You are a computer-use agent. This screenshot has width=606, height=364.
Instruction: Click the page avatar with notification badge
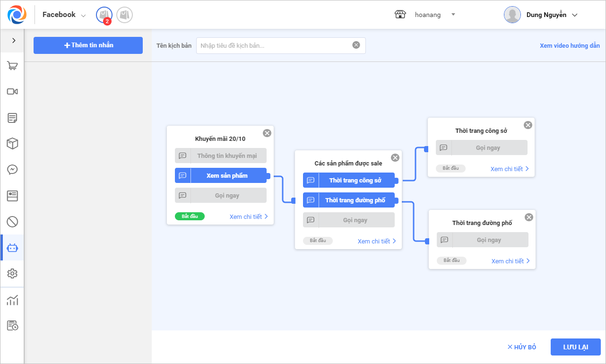click(104, 15)
